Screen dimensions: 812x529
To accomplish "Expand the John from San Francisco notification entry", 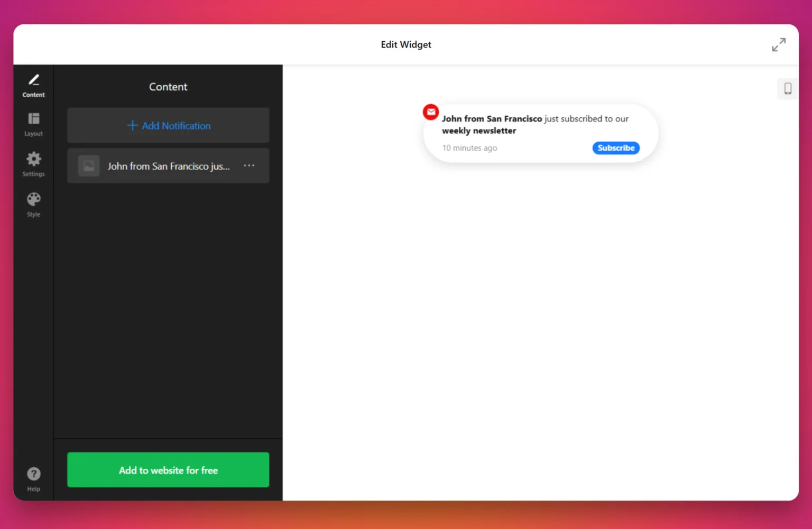I will tap(168, 165).
